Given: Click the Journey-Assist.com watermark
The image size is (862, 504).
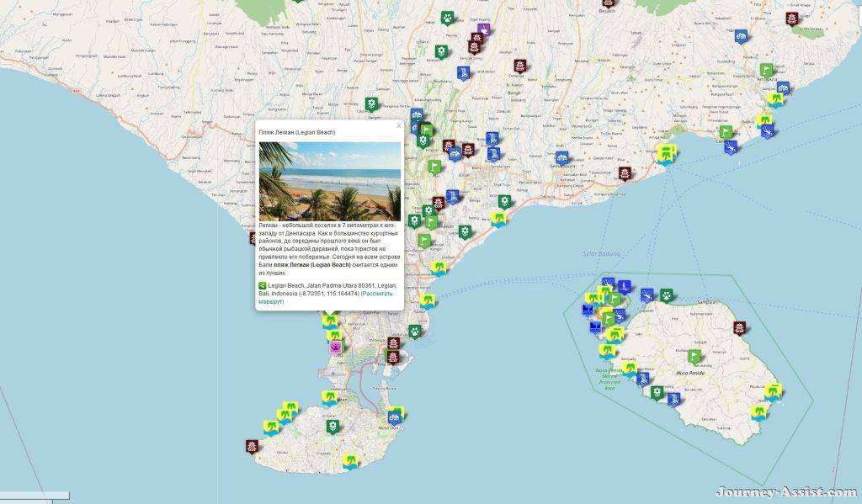Looking at the screenshot, I should tap(786, 492).
